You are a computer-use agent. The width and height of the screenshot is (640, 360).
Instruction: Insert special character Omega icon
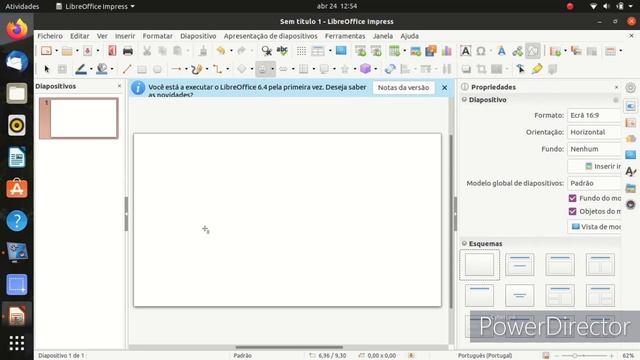pos(481,51)
